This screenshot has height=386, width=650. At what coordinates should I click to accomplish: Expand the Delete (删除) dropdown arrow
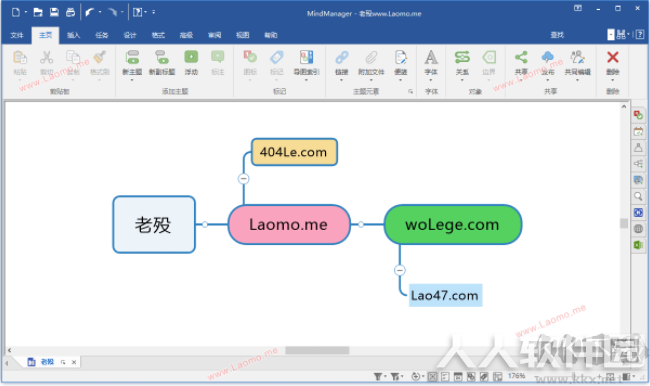613,80
